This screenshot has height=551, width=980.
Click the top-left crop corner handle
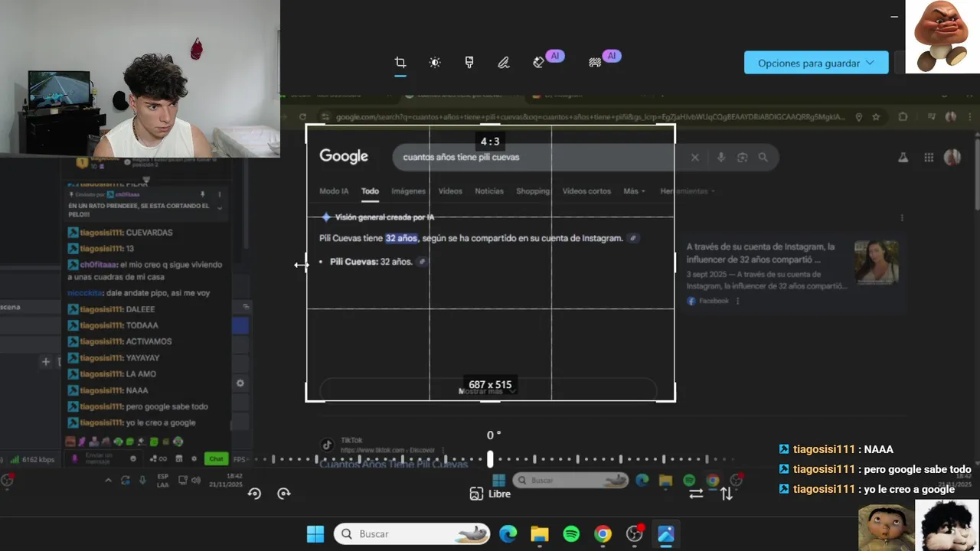coord(307,126)
